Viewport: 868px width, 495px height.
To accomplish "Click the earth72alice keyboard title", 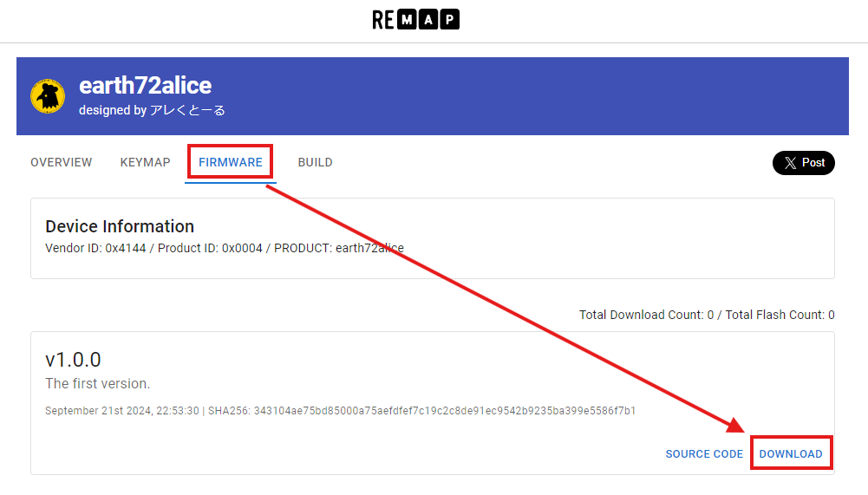I will [145, 85].
